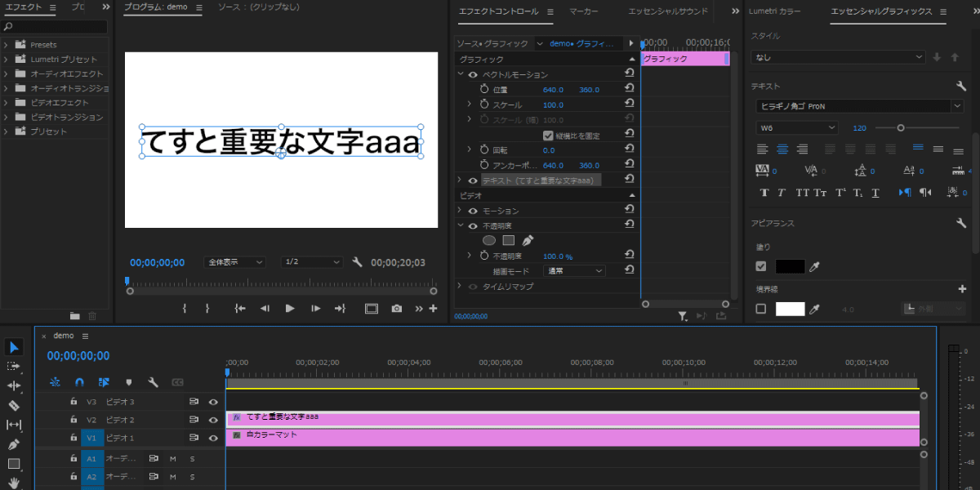Switch to the マーカー tab
980x490 pixels.
pos(583,11)
